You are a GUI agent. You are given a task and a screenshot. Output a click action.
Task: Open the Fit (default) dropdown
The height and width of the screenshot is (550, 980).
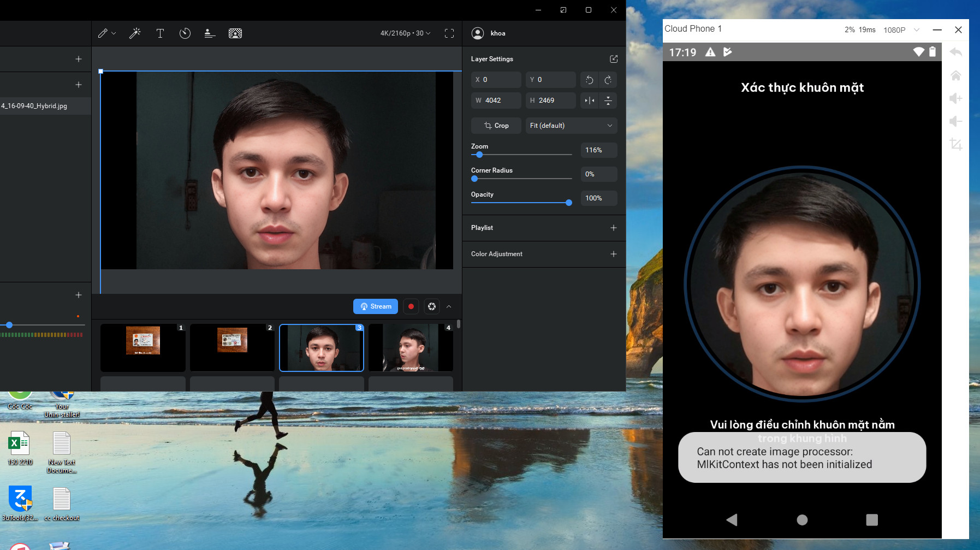point(571,126)
